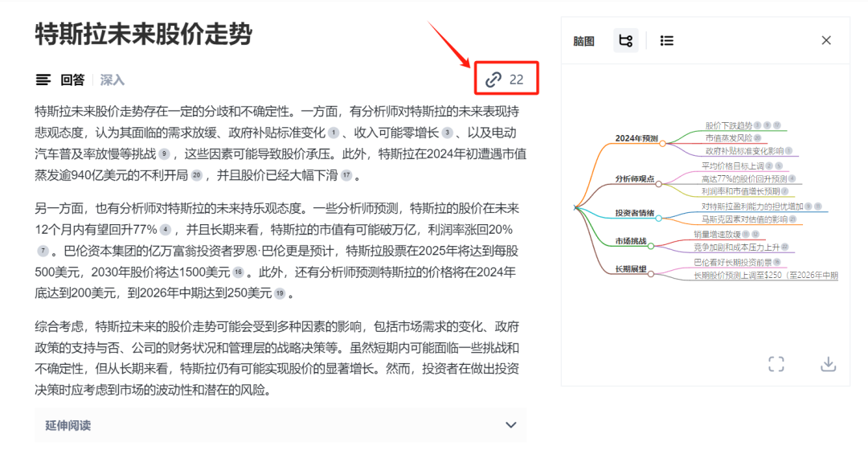Open the 延伸阅读 label
This screenshot has height=450, width=868.
click(68, 425)
